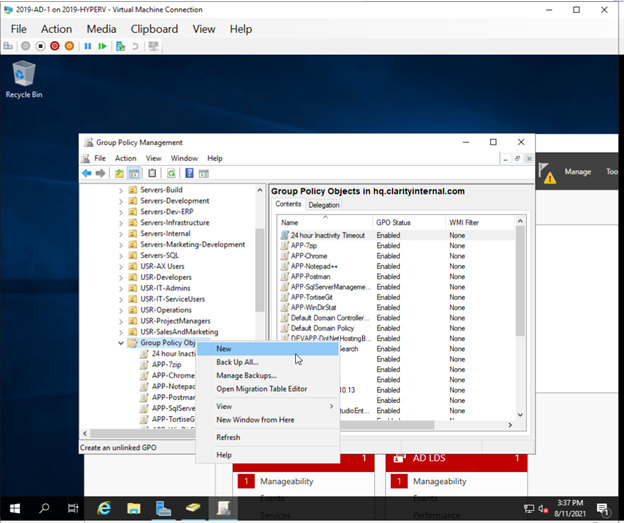Select the APP-Chrome GPO in list
624x523 pixels.
coord(309,256)
